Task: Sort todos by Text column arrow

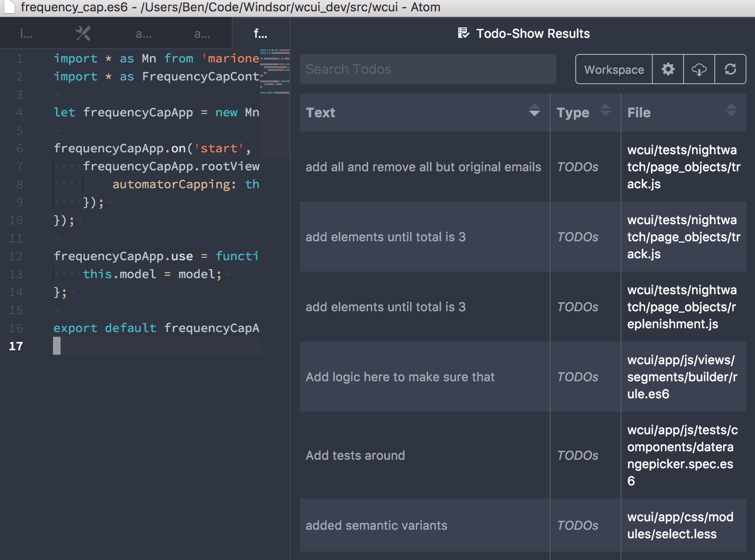Action: [535, 110]
